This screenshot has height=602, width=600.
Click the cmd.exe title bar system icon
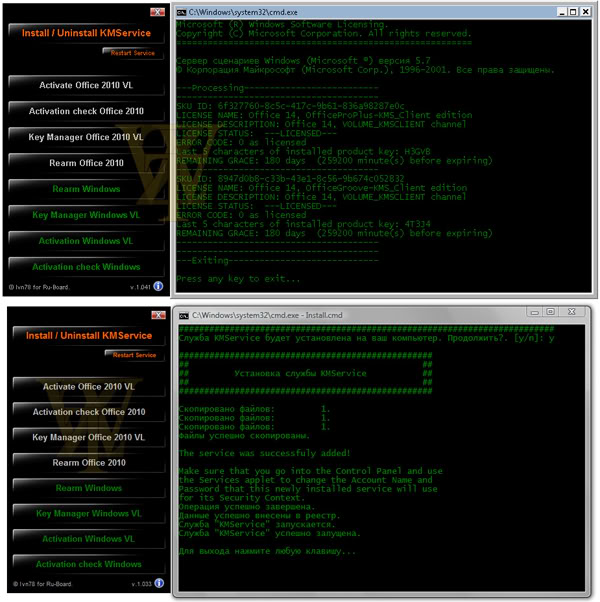[x=181, y=12]
